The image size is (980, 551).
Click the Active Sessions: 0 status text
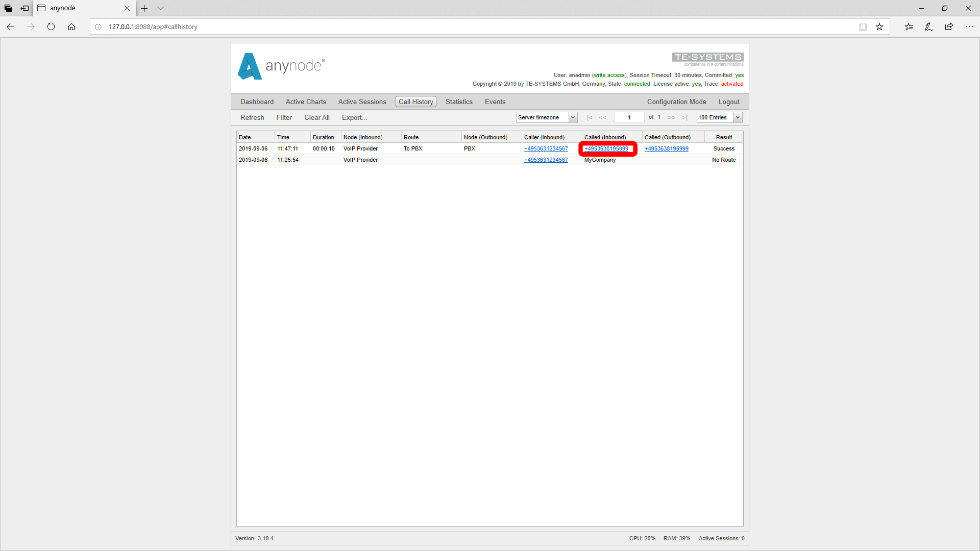tap(721, 538)
